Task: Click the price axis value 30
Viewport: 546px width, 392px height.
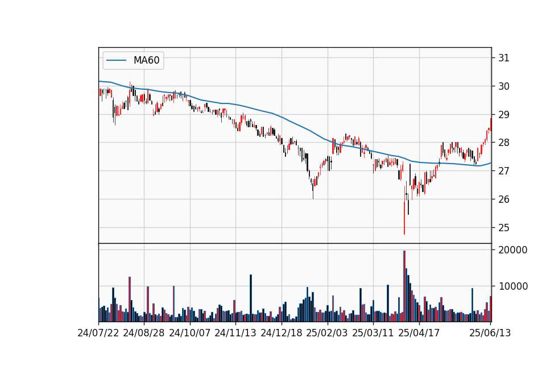Action: click(x=503, y=86)
